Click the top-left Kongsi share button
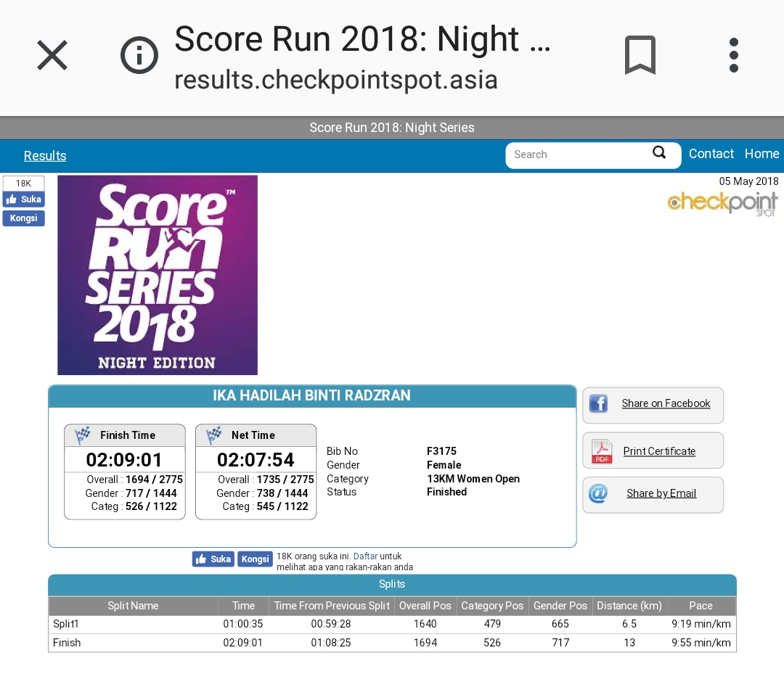 pyautogui.click(x=23, y=218)
